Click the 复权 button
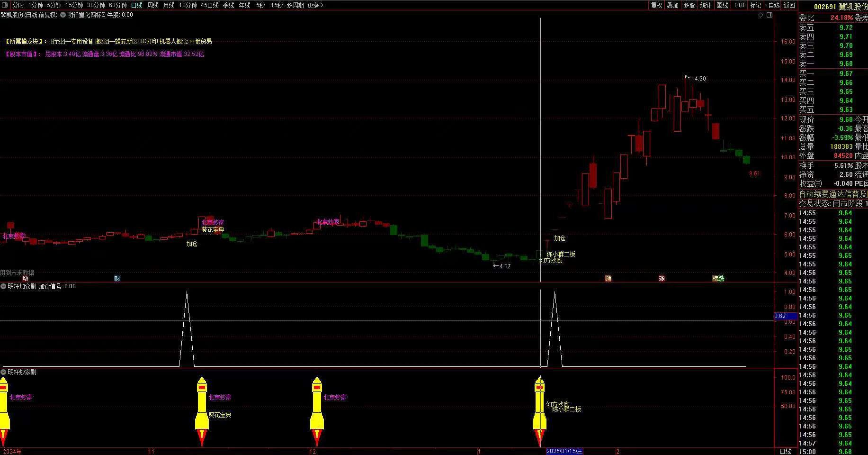Viewport: 868px width, 455px height. pos(656,5)
